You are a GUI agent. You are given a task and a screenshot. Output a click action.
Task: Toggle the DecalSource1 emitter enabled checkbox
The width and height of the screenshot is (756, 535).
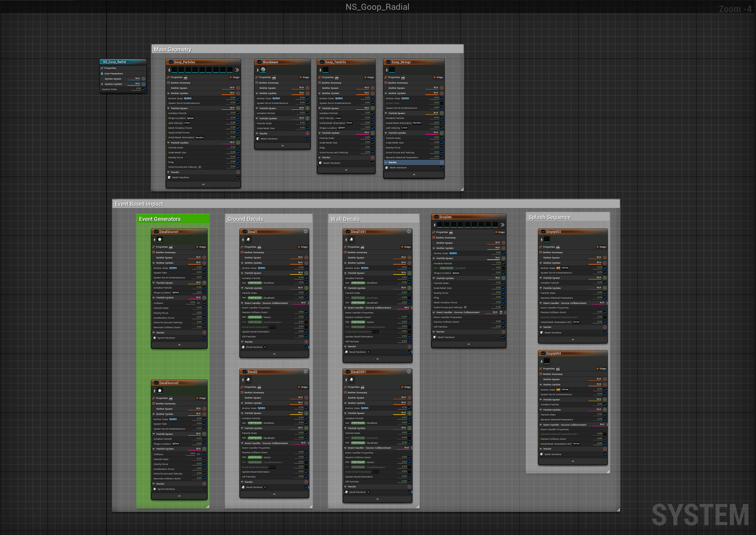pyautogui.click(x=156, y=232)
